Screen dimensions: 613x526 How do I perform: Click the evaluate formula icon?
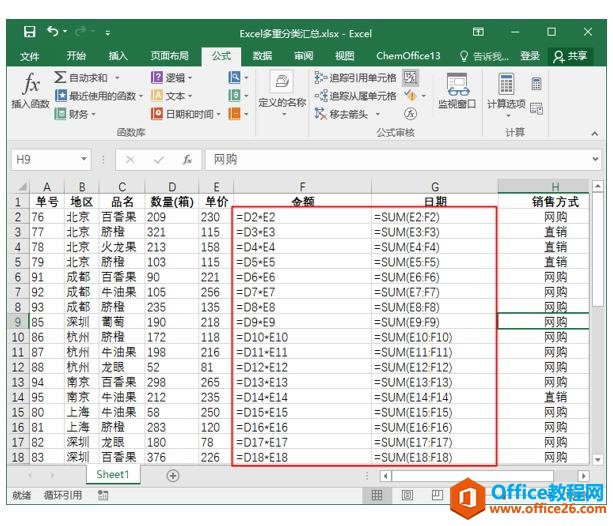pos(410,114)
